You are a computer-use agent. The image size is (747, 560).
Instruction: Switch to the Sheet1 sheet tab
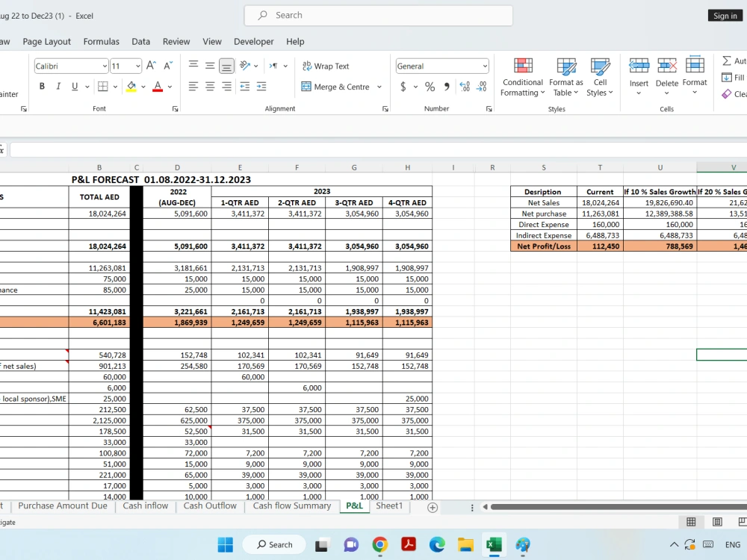[389, 506]
